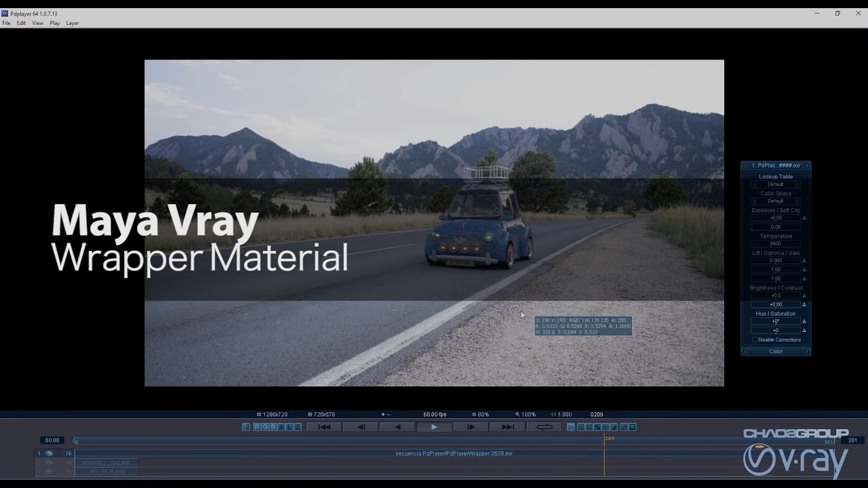This screenshot has height=488, width=868.
Task: Select the _MG_0536.png layer track
Action: (106, 471)
